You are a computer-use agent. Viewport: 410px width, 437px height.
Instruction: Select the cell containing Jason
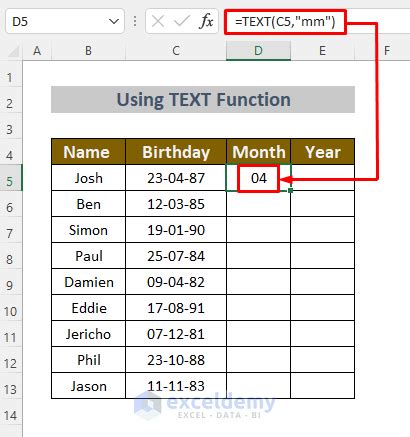click(88, 386)
